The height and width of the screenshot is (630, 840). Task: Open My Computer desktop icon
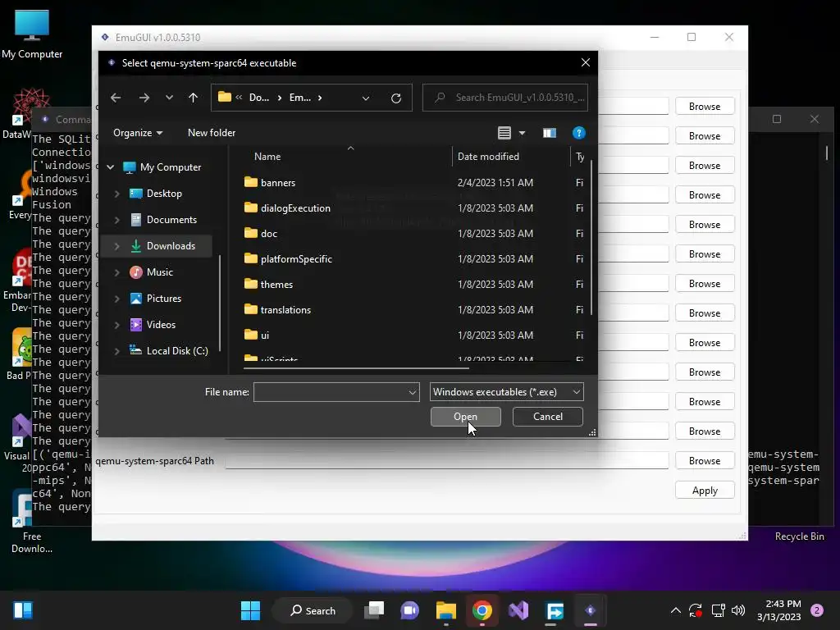click(x=32, y=34)
